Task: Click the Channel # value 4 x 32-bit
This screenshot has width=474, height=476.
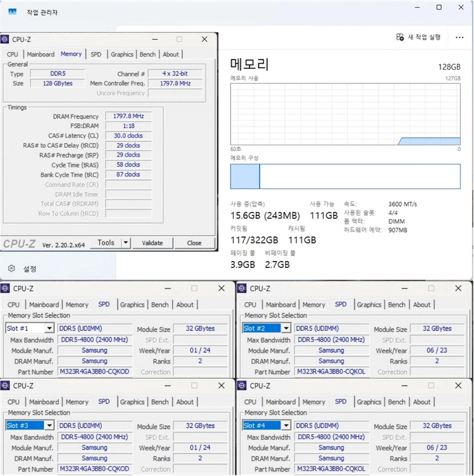Action: coord(175,73)
